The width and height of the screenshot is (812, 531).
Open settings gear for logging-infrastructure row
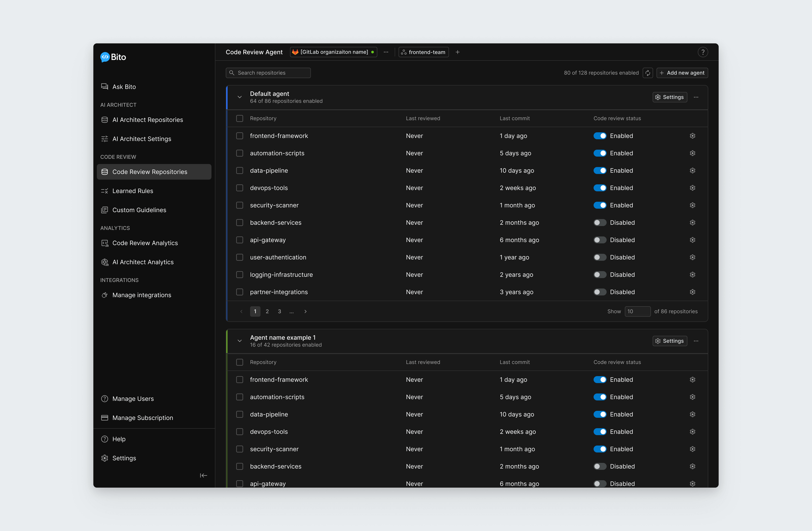[x=692, y=275]
